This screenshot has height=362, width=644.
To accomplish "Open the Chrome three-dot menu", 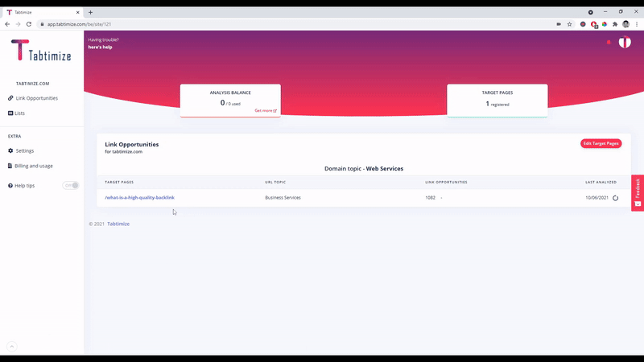I will [637, 24].
